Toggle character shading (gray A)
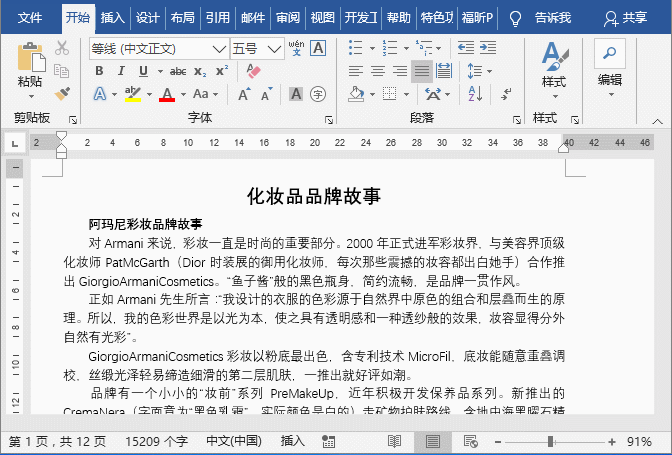This screenshot has height=455, width=672. [x=296, y=94]
